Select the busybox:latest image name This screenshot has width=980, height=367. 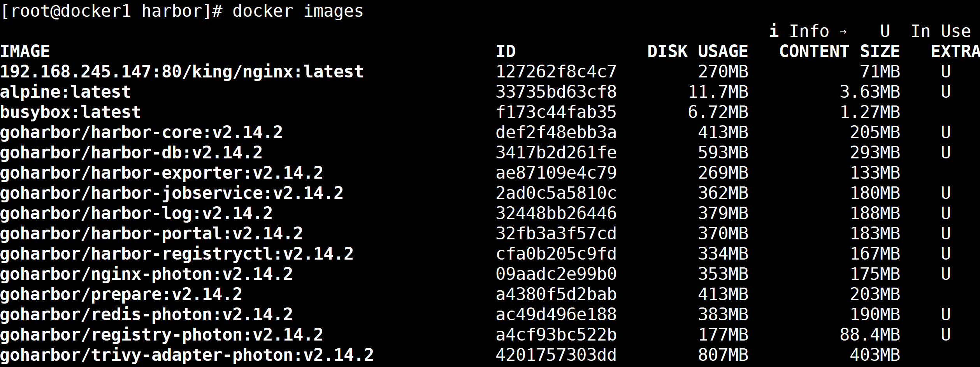pos(70,112)
